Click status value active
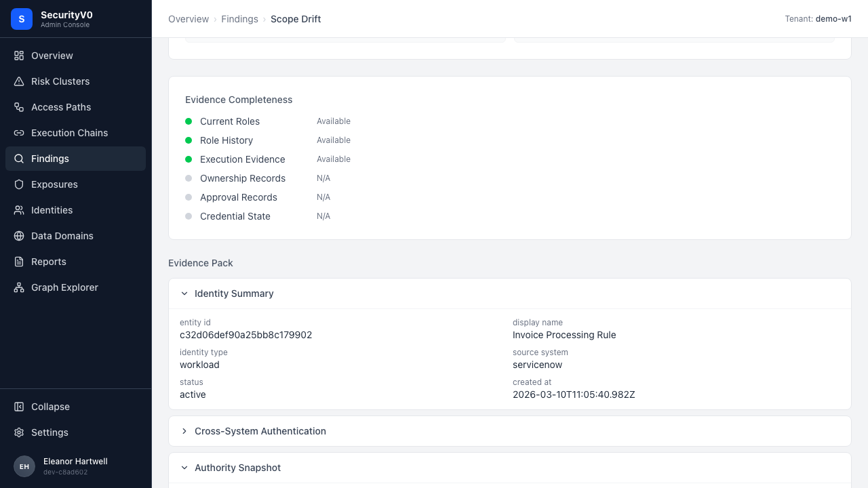 (193, 394)
